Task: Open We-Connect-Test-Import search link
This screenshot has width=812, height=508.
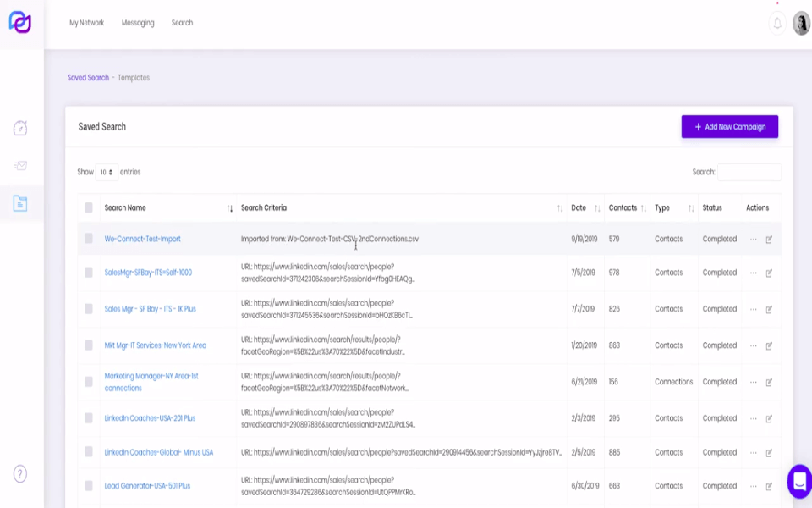Action: [x=142, y=239]
